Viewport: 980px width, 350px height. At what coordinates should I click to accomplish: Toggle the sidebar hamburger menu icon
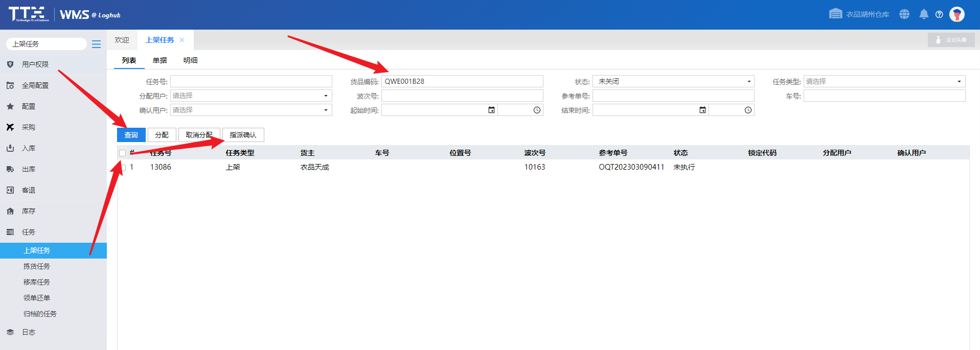96,44
